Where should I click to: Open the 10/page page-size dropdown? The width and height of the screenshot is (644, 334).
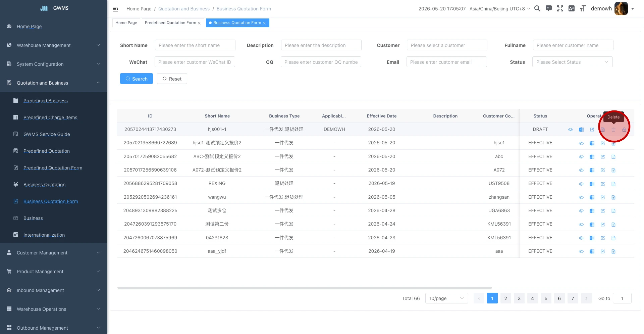click(446, 298)
